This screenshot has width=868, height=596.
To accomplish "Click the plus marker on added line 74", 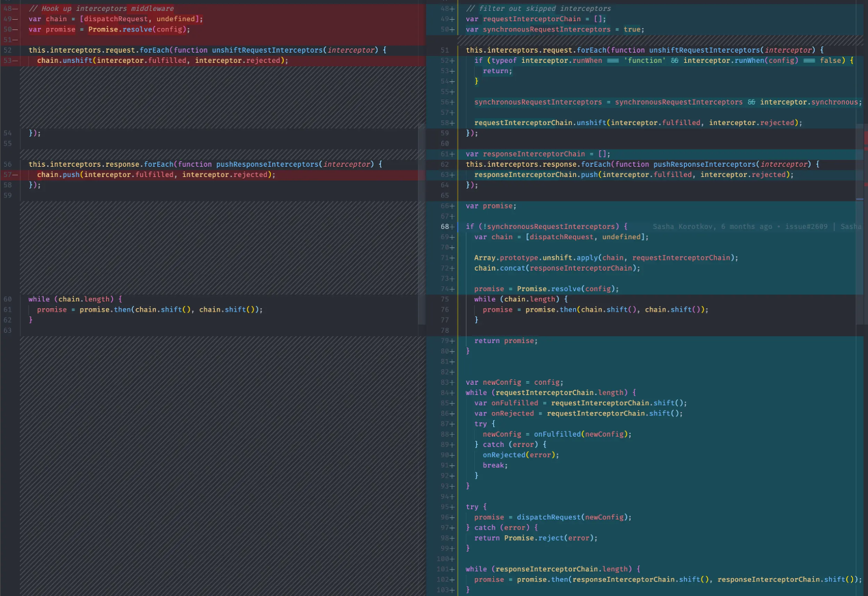I will 452,288.
